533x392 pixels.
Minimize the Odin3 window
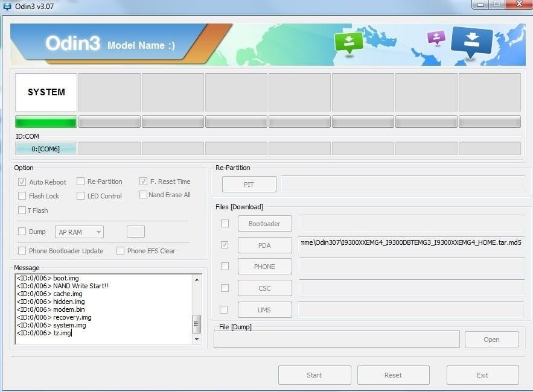(480, 4)
